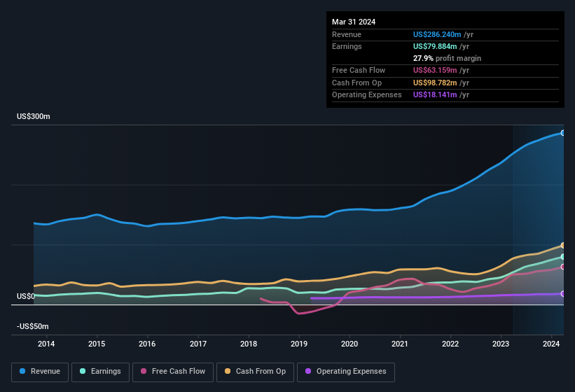Image resolution: width=575 pixels, height=392 pixels.
Task: Click the 2015 x-axis label
Action: 97,344
